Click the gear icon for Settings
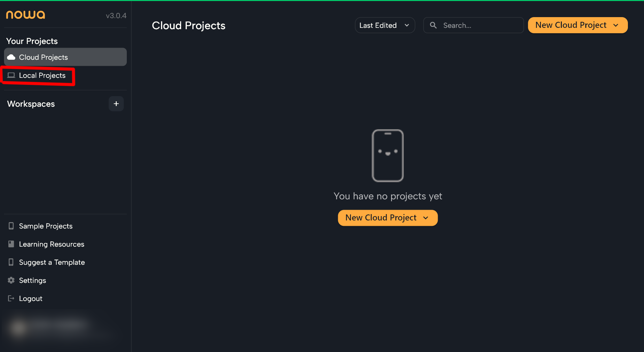Viewport: 644px width, 352px height. tap(11, 280)
